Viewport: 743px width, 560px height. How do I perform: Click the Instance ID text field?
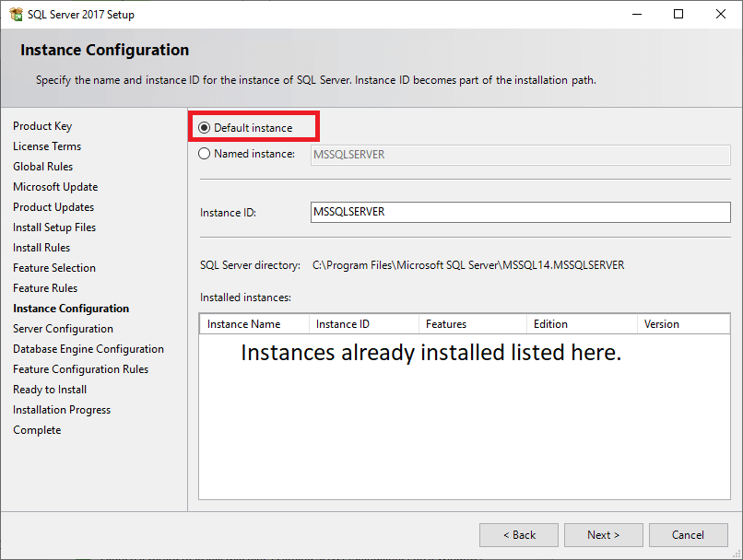tap(520, 212)
